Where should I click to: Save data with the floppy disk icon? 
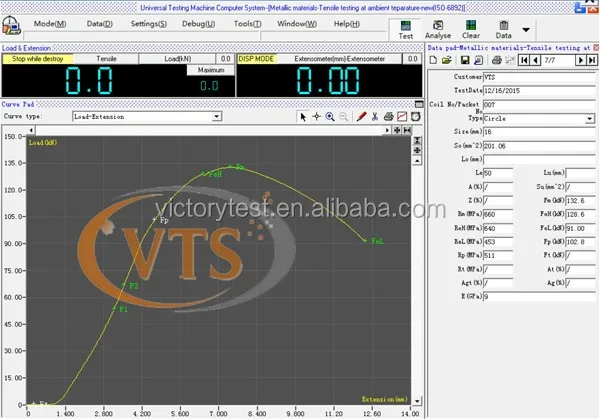pos(465,60)
